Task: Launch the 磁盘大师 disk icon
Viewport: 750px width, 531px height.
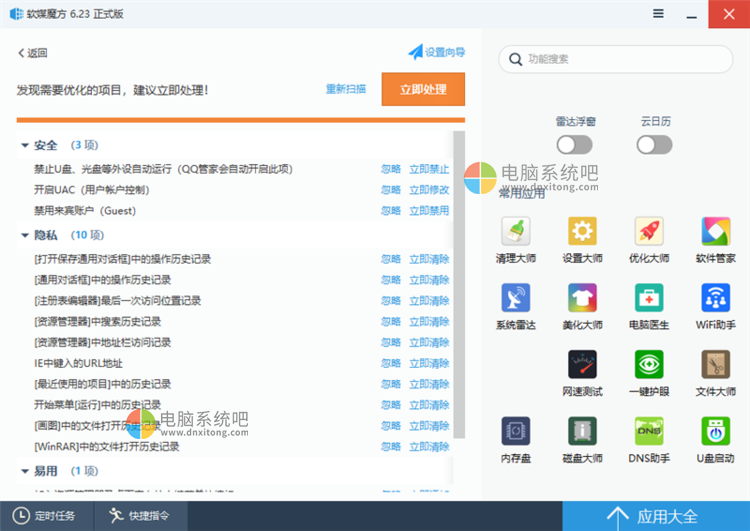Action: [582, 431]
